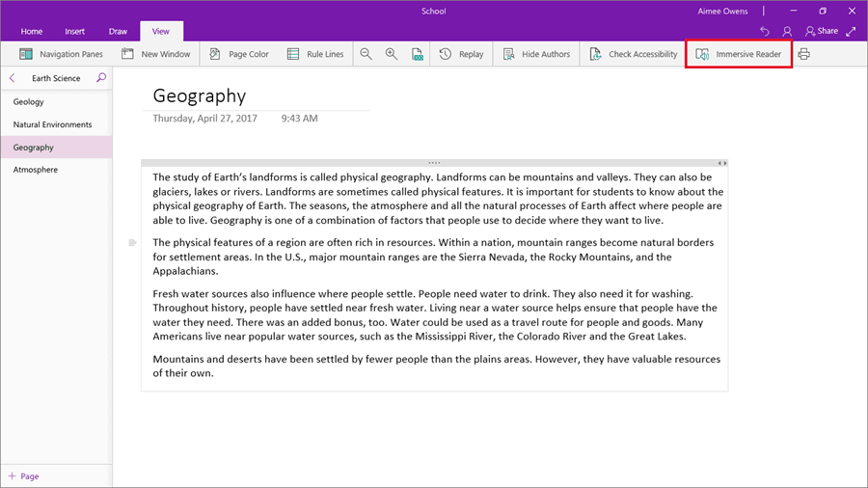Screen dimensions: 868x488
Task: Open the Geology page
Action: 57,102
